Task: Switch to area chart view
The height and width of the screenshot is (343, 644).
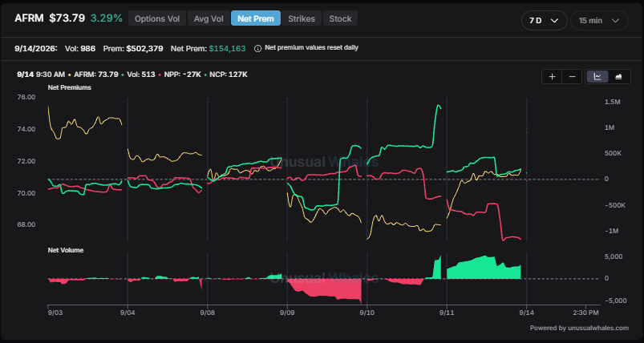Action: pos(618,77)
